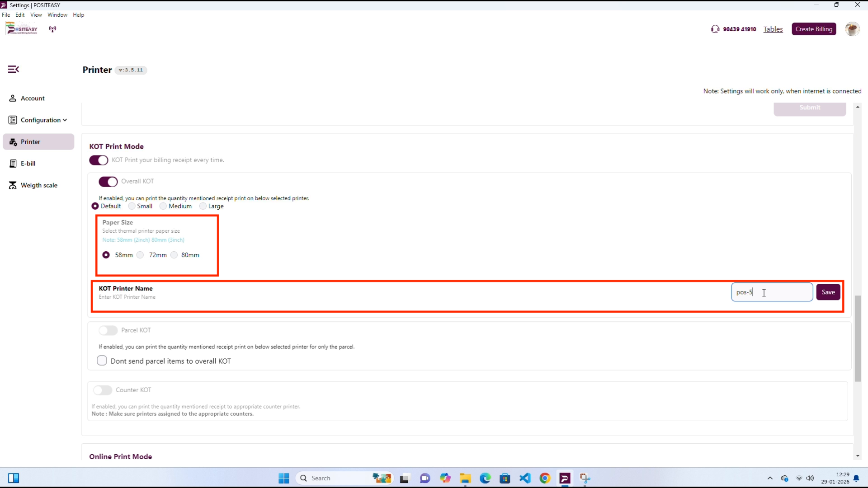
Task: Check Dont send parcel items checkbox
Action: (x=102, y=361)
